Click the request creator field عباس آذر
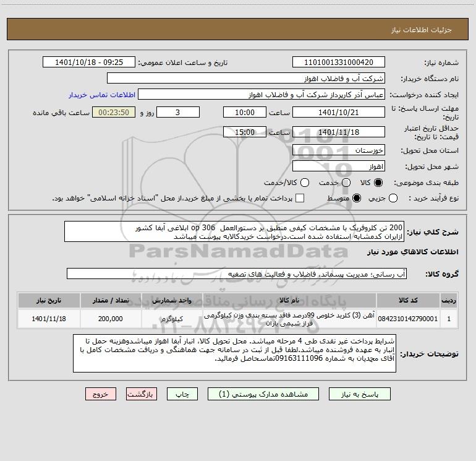 click(261, 95)
